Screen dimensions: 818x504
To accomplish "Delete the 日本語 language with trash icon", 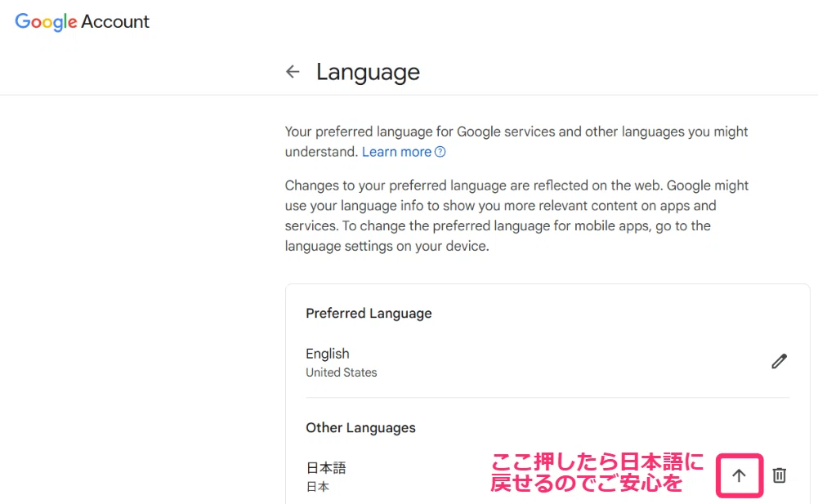I will tap(780, 475).
